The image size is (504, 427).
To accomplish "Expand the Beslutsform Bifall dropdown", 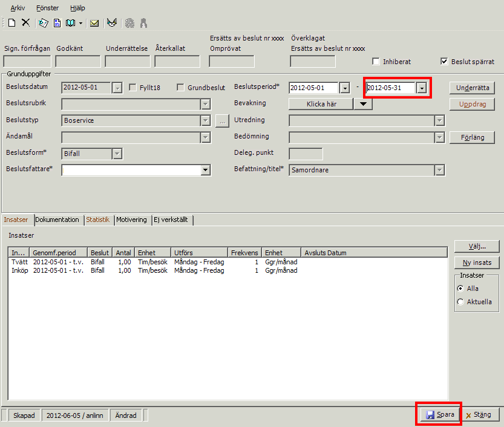I will [x=117, y=154].
